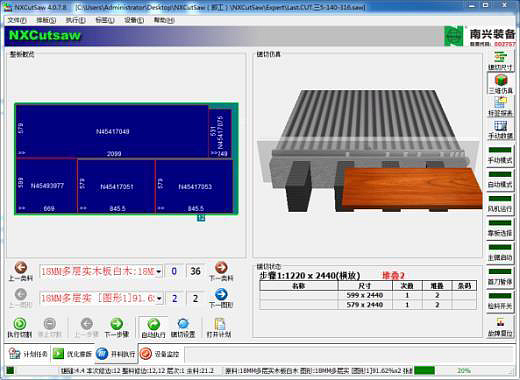Expand the 18MM多层实木板白木 material dropdown
Screen dimensions: 520x380
(159, 272)
